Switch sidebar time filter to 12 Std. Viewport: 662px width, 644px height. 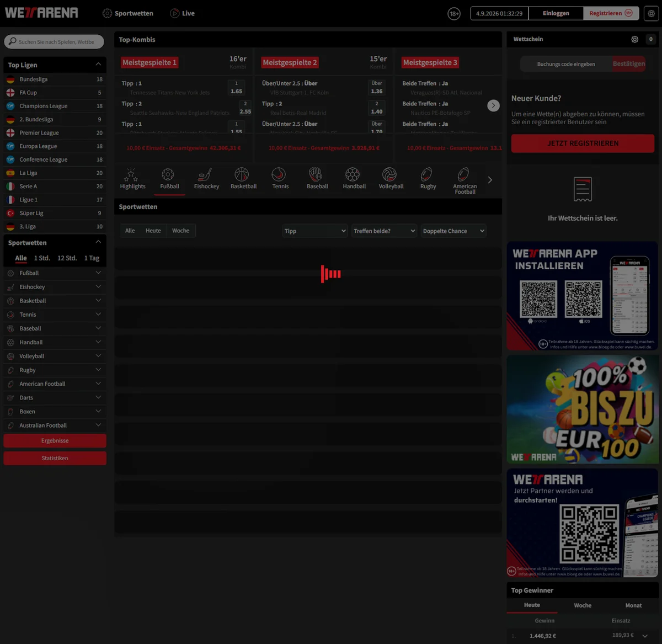pyautogui.click(x=67, y=258)
